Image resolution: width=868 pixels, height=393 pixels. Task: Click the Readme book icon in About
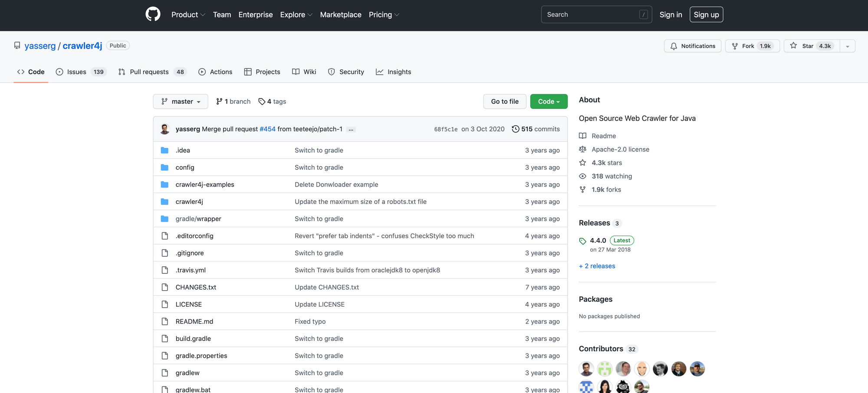582,136
